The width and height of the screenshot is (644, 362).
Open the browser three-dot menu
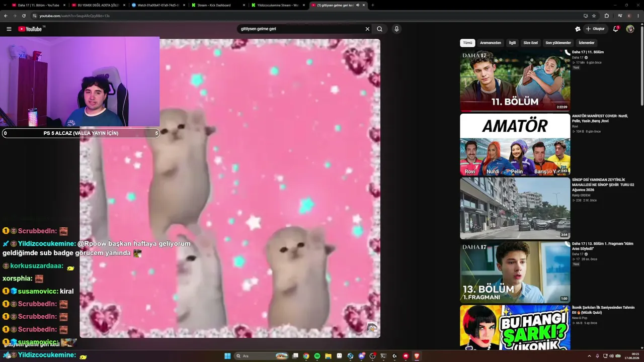click(x=638, y=16)
